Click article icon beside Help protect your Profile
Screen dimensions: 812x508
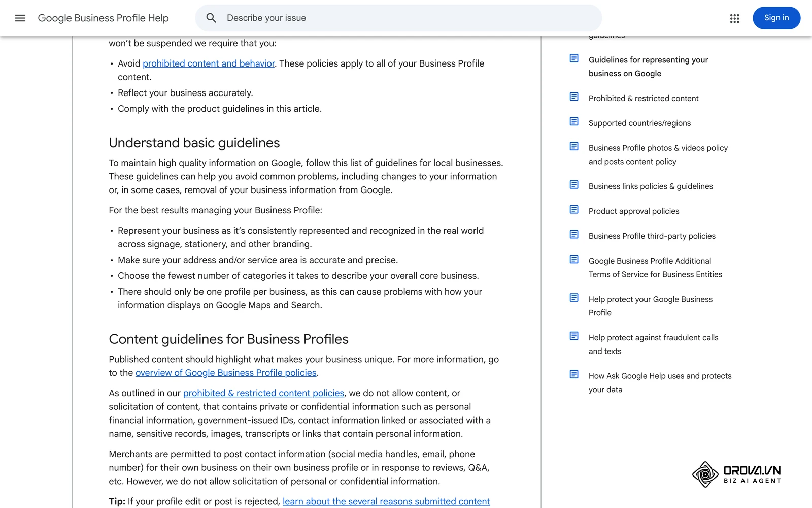[x=574, y=298]
